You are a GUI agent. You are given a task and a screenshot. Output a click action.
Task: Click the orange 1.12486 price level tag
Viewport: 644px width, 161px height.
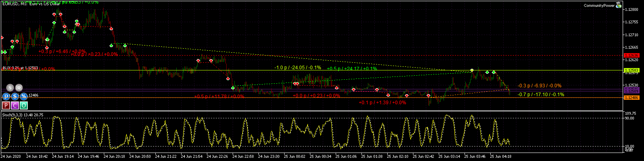coord(631,98)
